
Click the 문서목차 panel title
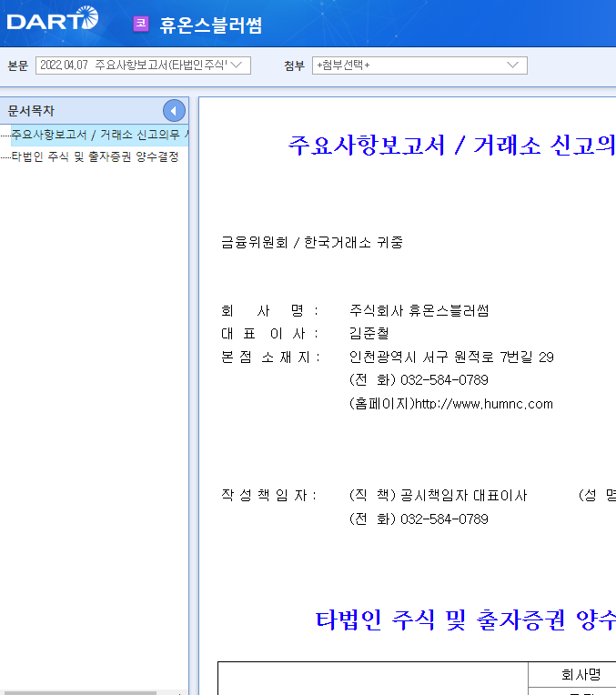pos(31,111)
